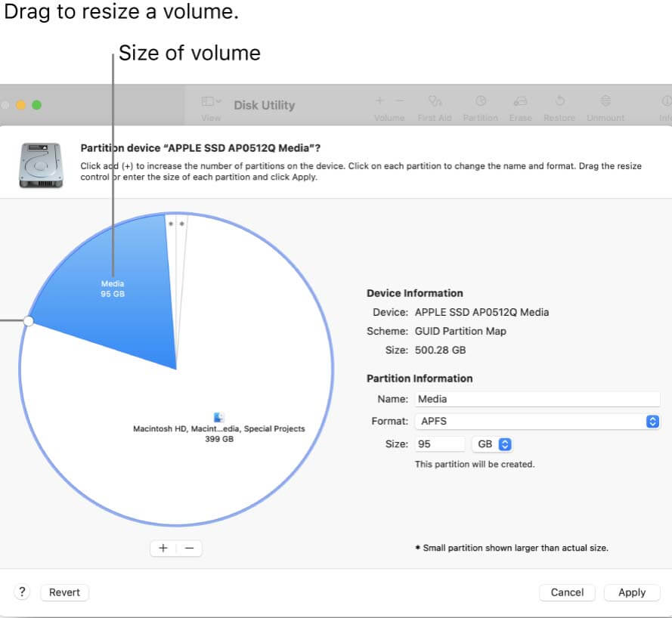Open the GB size unit dropdown
Image resolution: width=672 pixels, height=618 pixels.
click(492, 444)
